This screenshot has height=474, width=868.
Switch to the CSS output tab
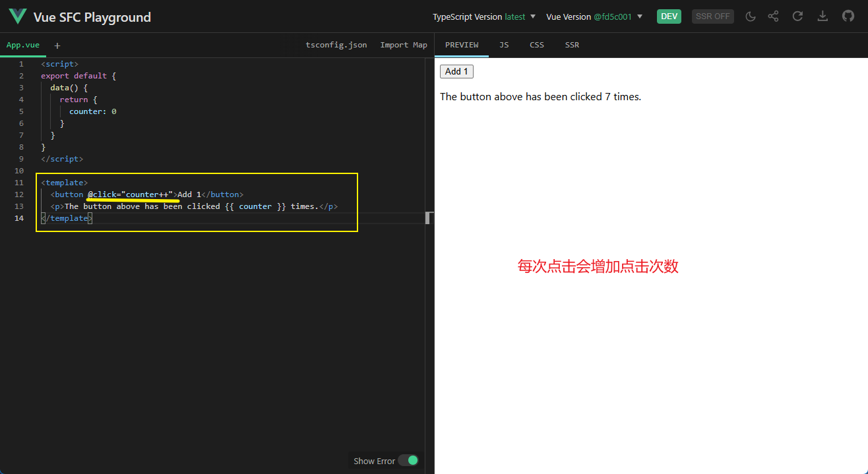pos(537,45)
